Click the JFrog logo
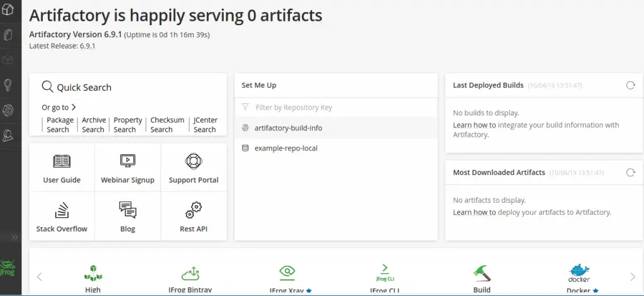This screenshot has height=296, width=644. [x=8, y=268]
